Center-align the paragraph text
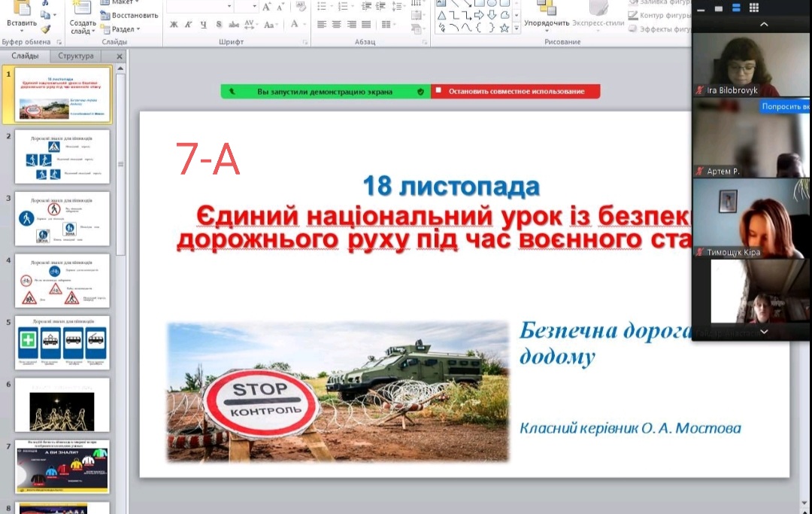 point(336,24)
